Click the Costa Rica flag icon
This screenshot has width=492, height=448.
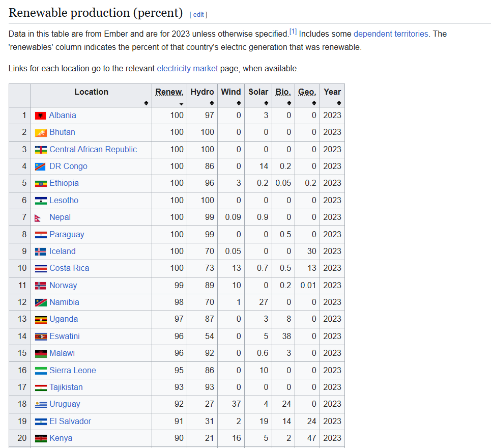coord(41,269)
